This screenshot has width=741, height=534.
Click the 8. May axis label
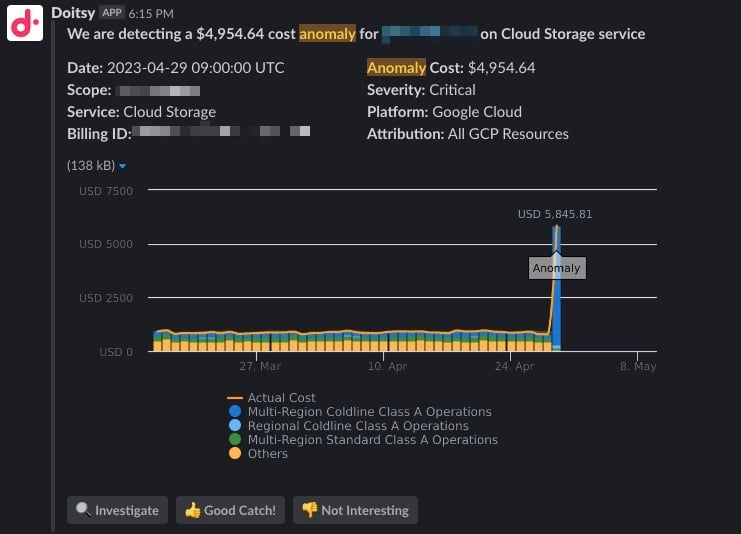coord(638,366)
